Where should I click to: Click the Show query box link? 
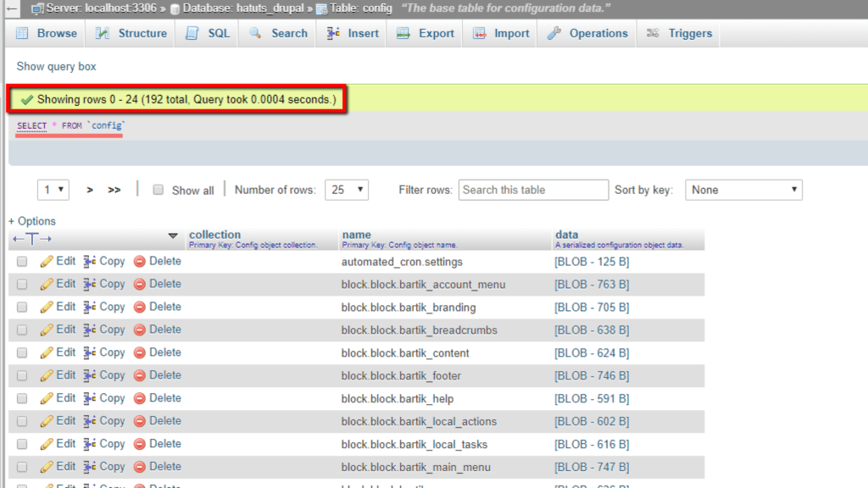pyautogui.click(x=56, y=66)
